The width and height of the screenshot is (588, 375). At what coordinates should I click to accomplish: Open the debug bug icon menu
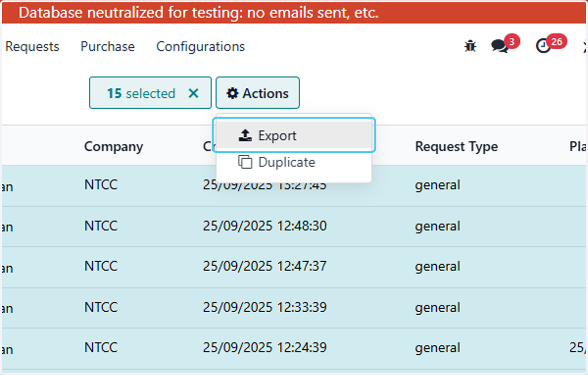(x=470, y=46)
